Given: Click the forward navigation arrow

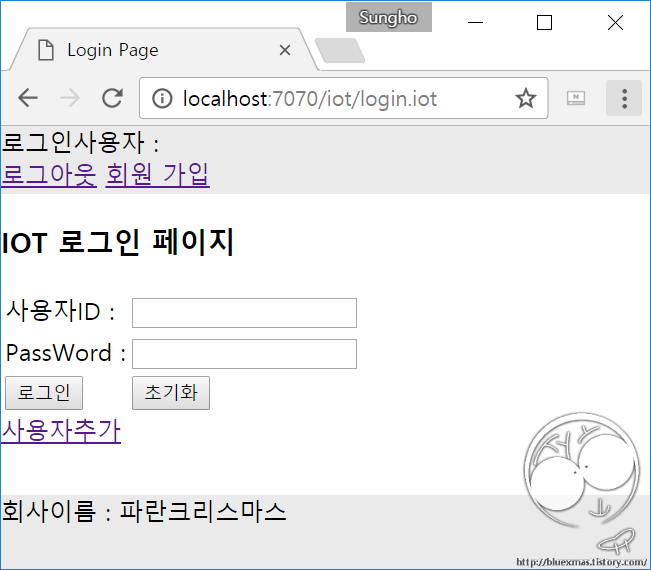Looking at the screenshot, I should click(69, 98).
